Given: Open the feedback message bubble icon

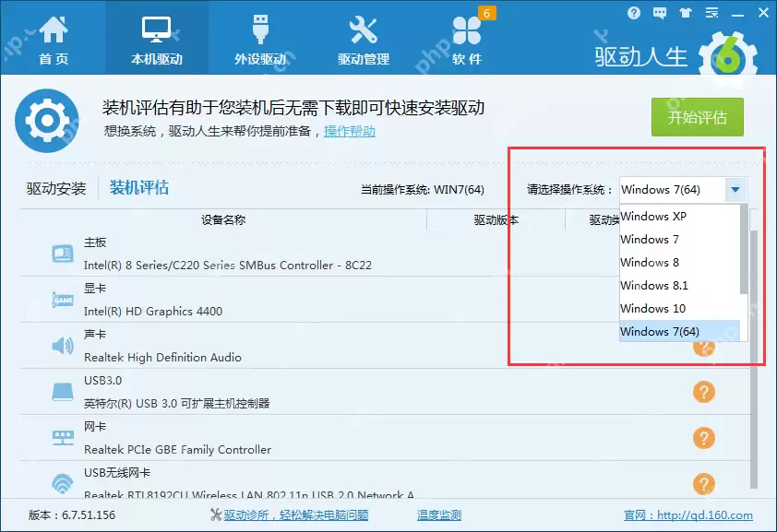Looking at the screenshot, I should (659, 13).
